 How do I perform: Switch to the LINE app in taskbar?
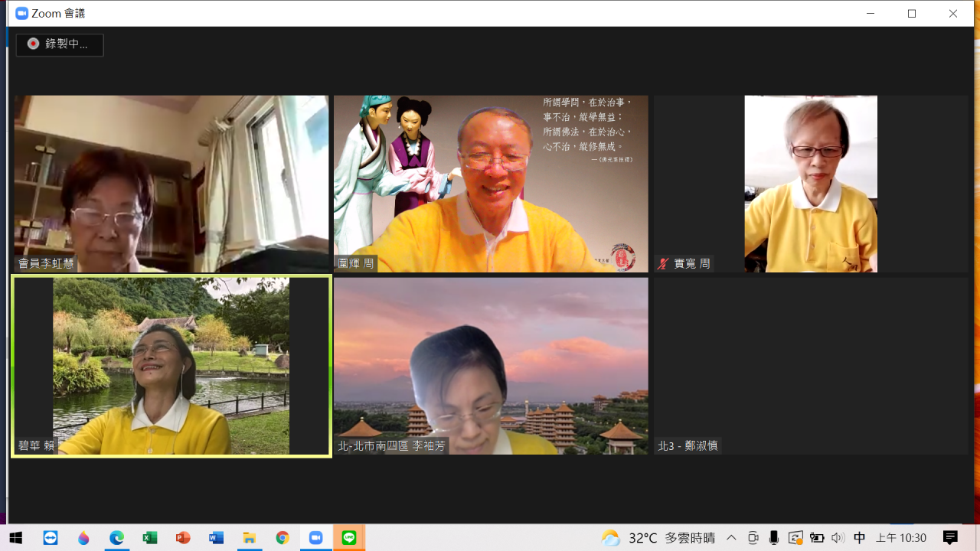[x=349, y=538]
